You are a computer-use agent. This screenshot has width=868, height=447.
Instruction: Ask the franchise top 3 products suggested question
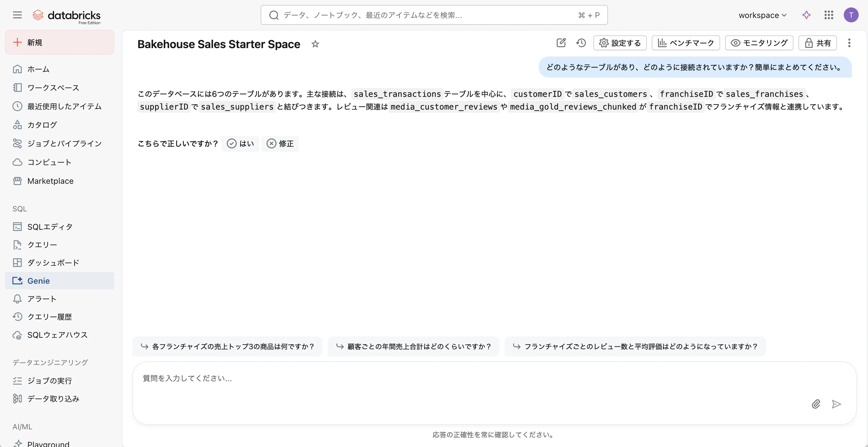pyautogui.click(x=228, y=346)
